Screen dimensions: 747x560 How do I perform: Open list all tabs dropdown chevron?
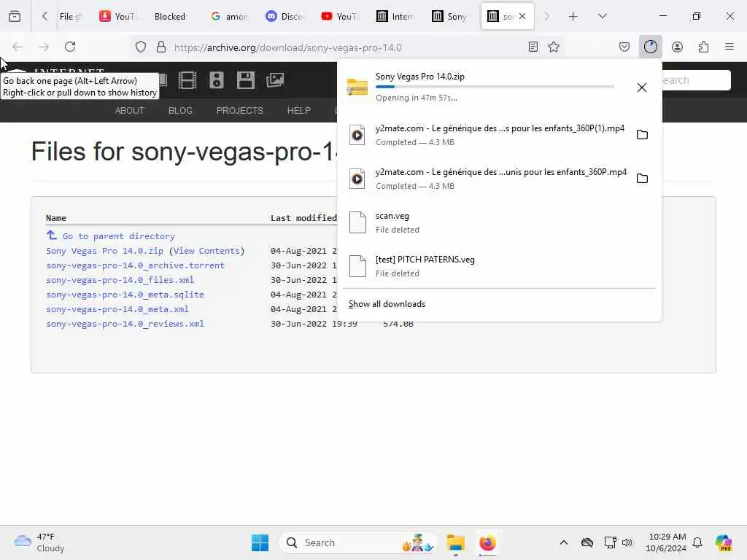coord(602,17)
